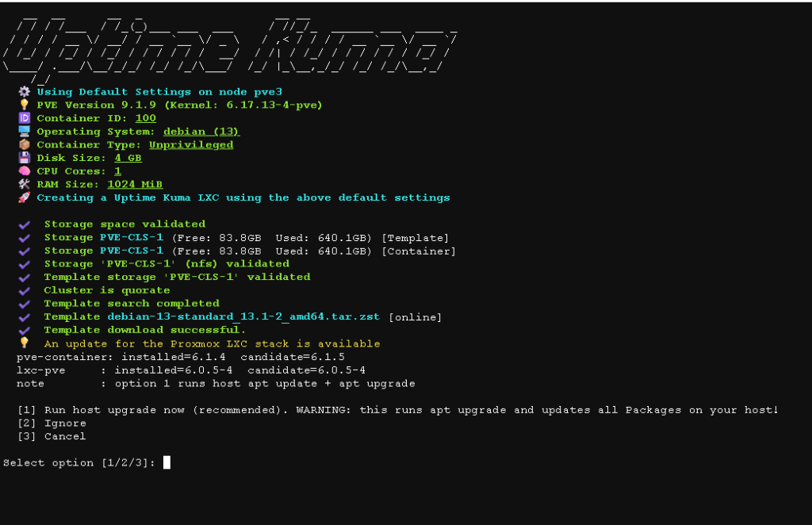This screenshot has width=812, height=525.
Task: Click the pink brain icon beside CPU Cores
Action: (x=25, y=171)
